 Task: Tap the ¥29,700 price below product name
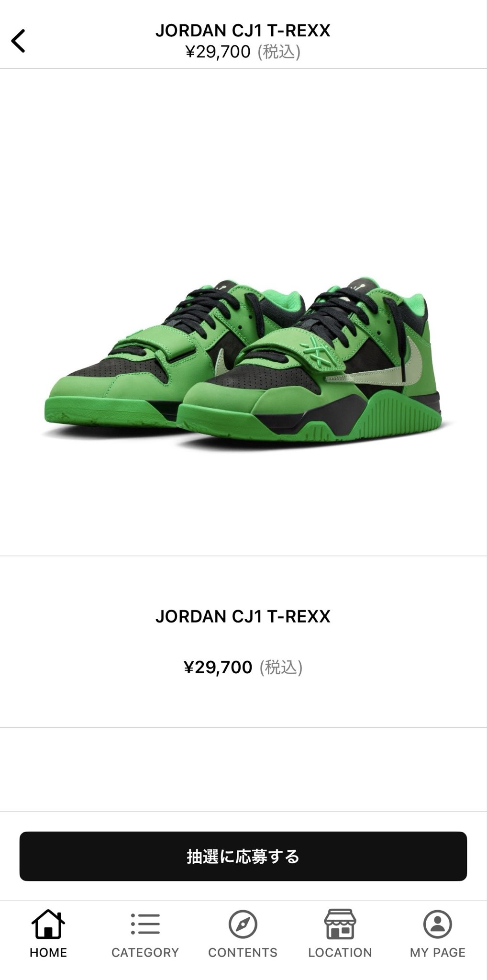click(218, 667)
